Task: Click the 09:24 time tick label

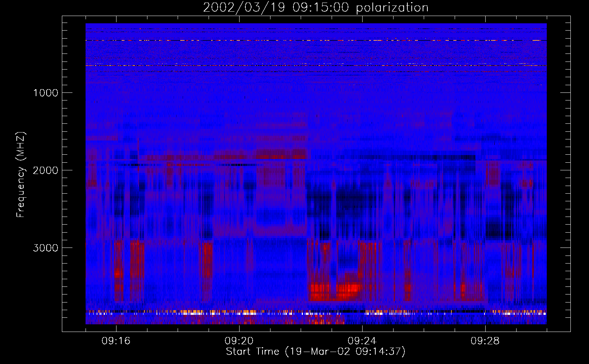Action: [362, 341]
